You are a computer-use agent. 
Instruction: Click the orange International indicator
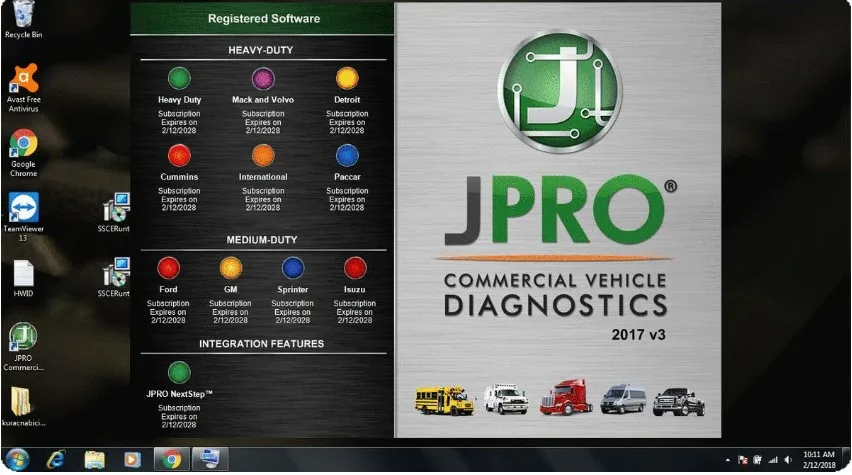click(263, 156)
